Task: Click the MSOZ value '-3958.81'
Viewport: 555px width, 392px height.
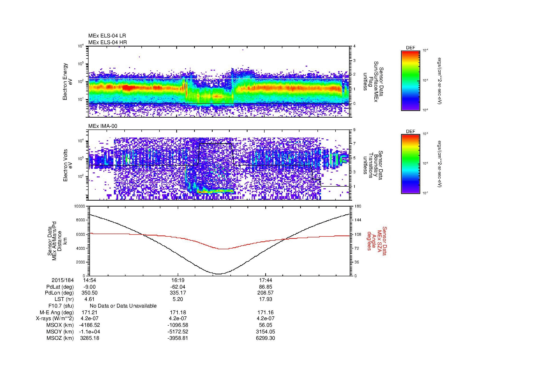Action: 178,338
